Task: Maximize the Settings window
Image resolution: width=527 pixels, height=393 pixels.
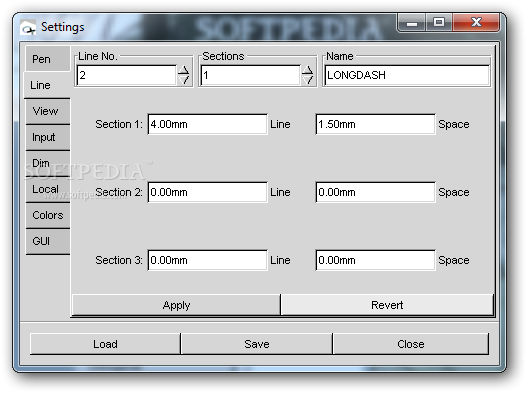Action: (x=439, y=23)
